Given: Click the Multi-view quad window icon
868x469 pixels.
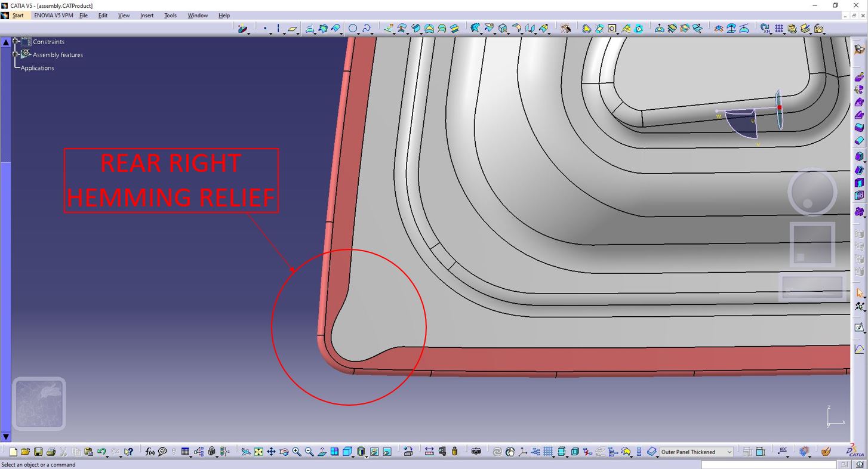Looking at the screenshot, I should [x=334, y=452].
